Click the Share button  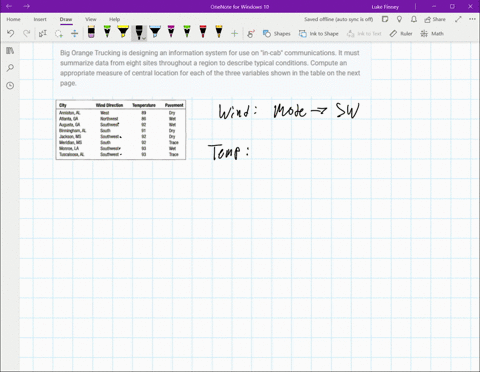point(435,19)
